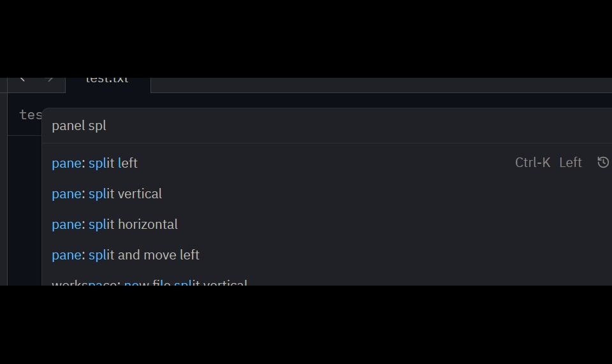Focus the command palette field containing 'panel spl'
Viewport: 612px width, 364px height.
pos(327,126)
